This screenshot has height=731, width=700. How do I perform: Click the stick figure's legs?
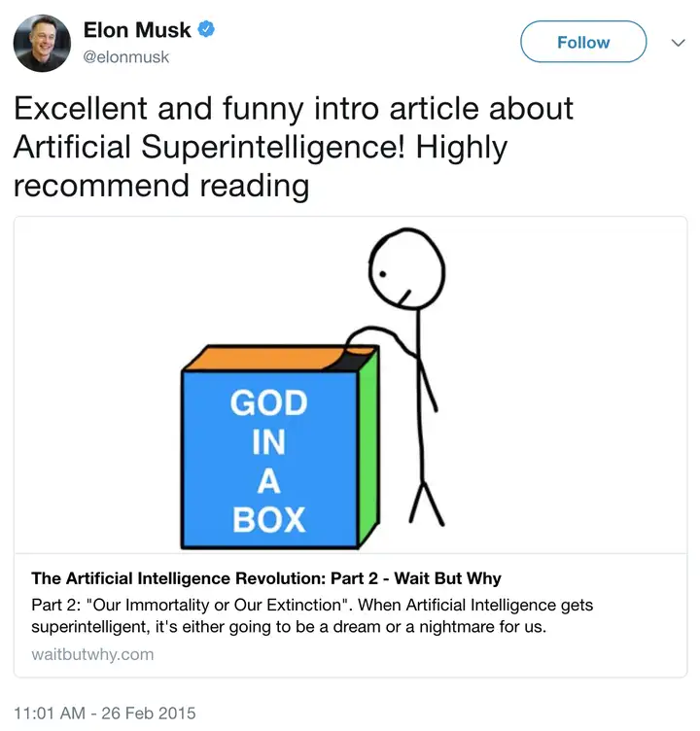click(426, 504)
